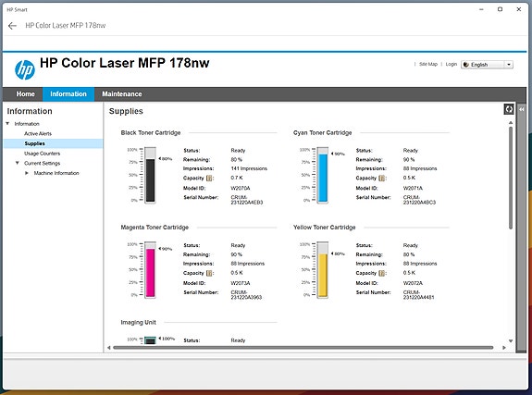Open Yellow toner capacity info icon
The image size is (532, 395).
(382, 273)
